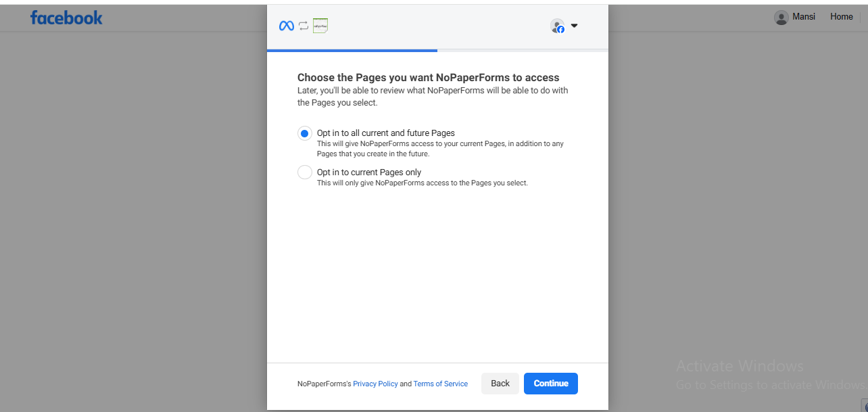The width and height of the screenshot is (868, 412).
Task: Select the current Pages only radio button
Action: pos(304,173)
